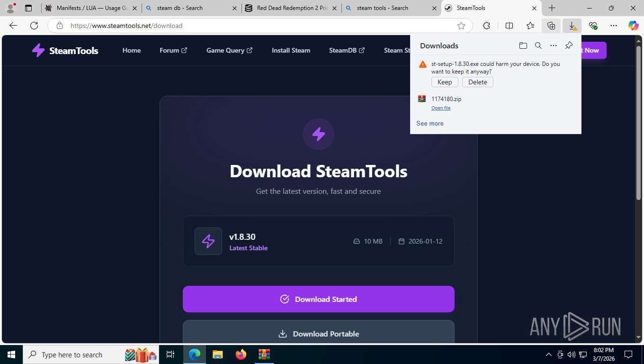The height and width of the screenshot is (364, 644).
Task: Pin the Downloads panel
Action: tap(569, 45)
